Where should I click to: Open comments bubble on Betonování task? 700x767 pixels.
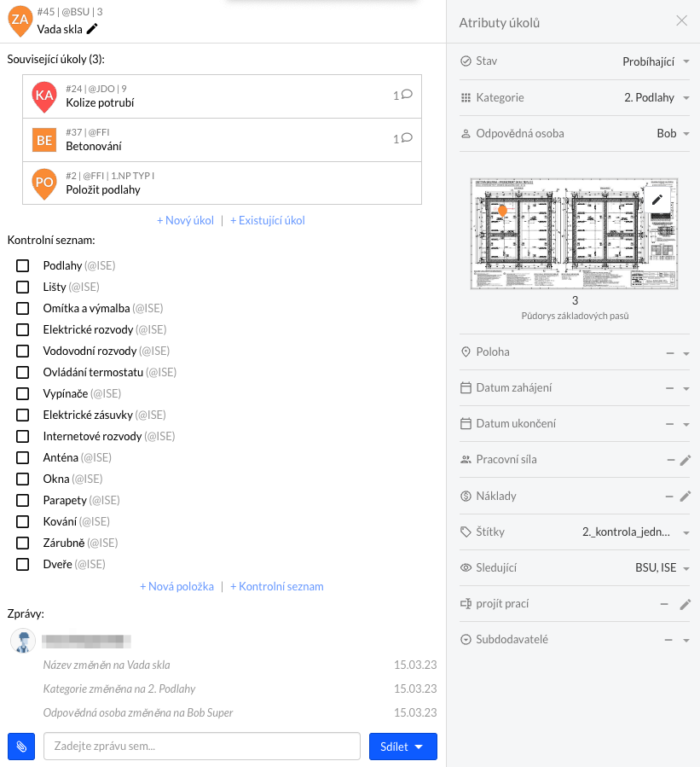point(402,138)
